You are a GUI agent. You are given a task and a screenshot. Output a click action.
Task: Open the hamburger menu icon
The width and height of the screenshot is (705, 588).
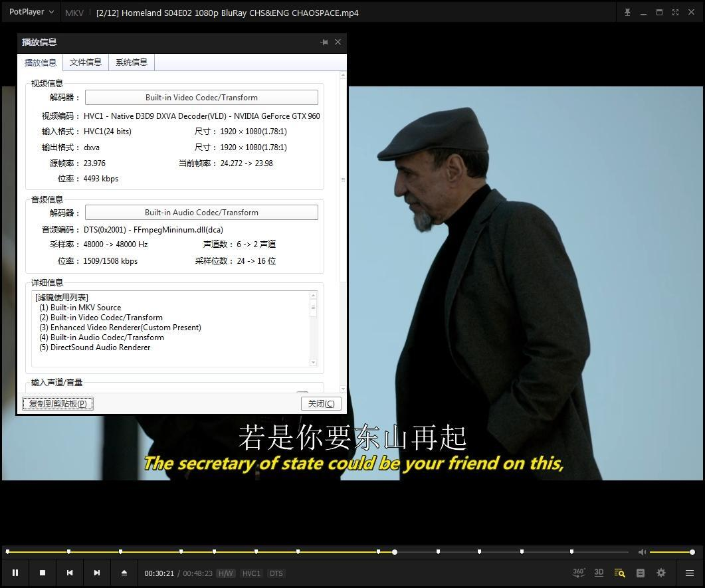689,573
